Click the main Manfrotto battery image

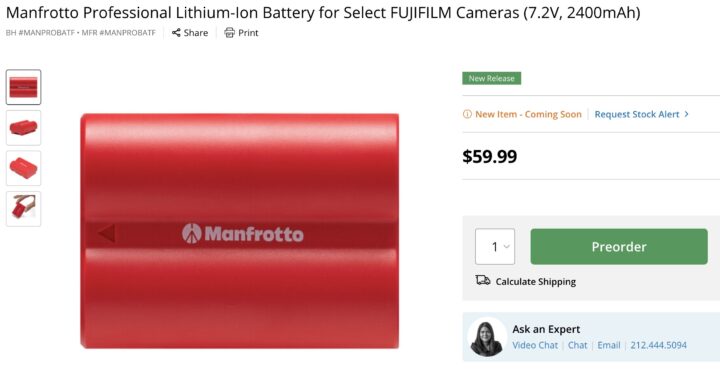(240, 231)
